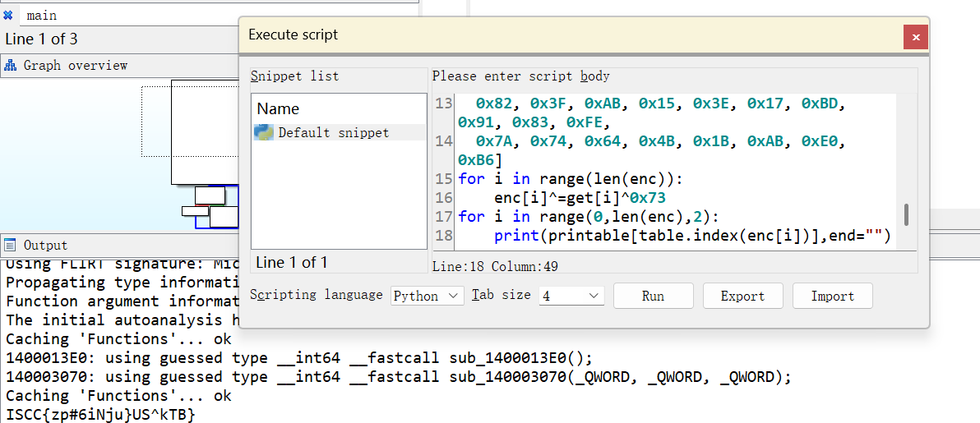This screenshot has width=980, height=423.
Task: Click the Import button
Action: pos(833,296)
